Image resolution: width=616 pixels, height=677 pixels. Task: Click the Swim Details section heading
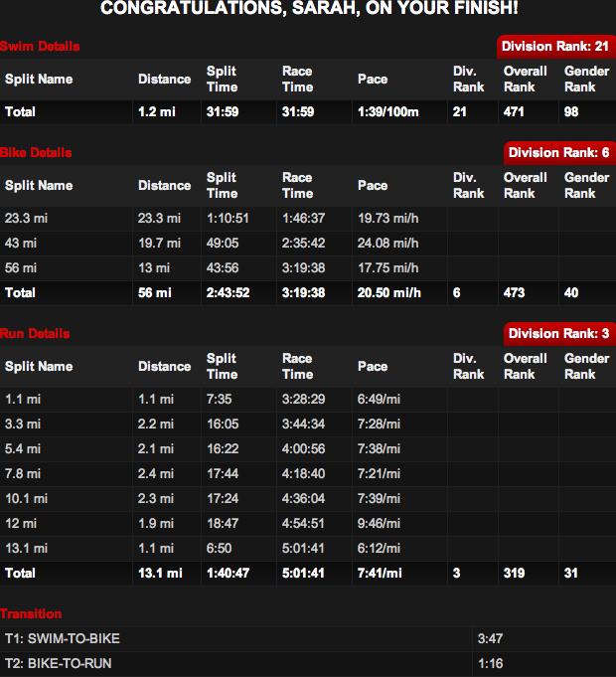pos(41,47)
